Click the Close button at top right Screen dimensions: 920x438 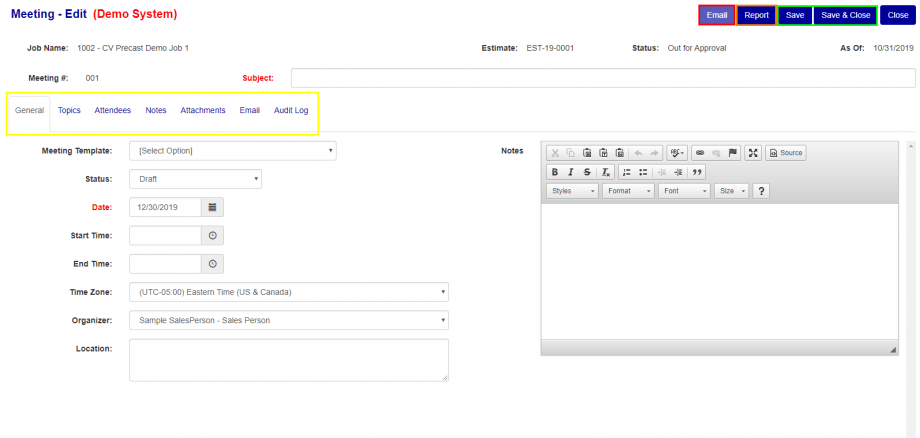[x=898, y=15]
